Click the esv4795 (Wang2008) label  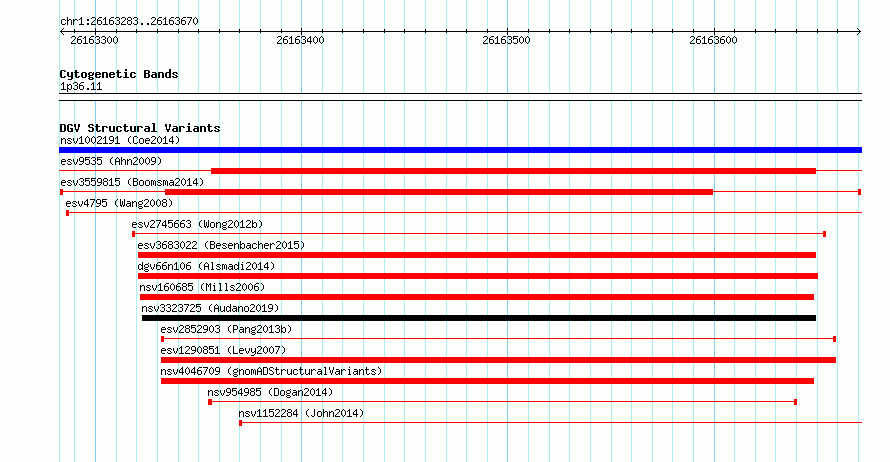pyautogui.click(x=119, y=203)
